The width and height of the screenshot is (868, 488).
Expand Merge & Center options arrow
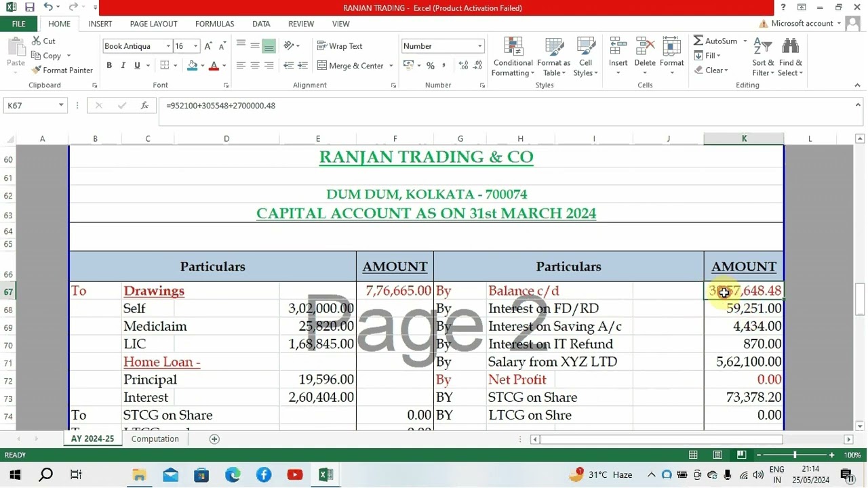[x=391, y=66]
